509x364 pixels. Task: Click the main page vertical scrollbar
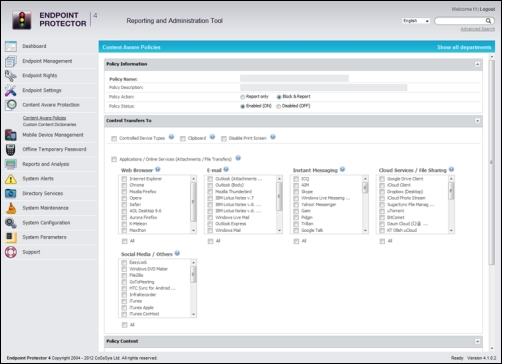(x=492, y=162)
